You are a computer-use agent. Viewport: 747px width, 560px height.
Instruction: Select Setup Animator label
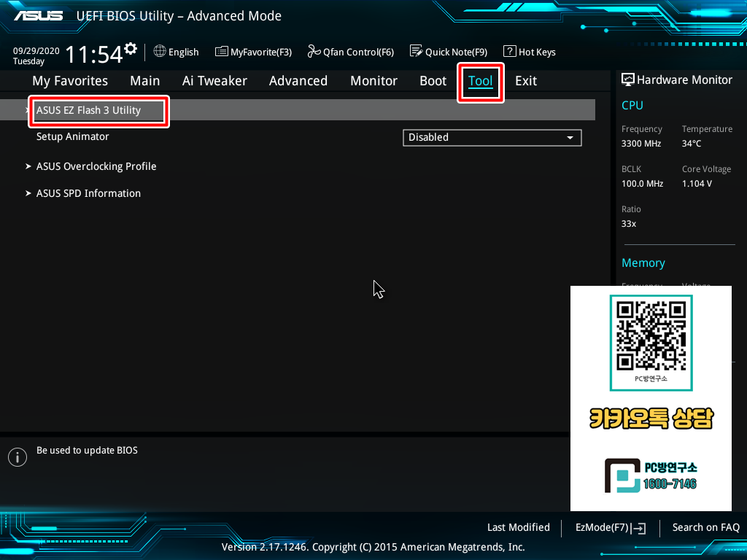(72, 136)
